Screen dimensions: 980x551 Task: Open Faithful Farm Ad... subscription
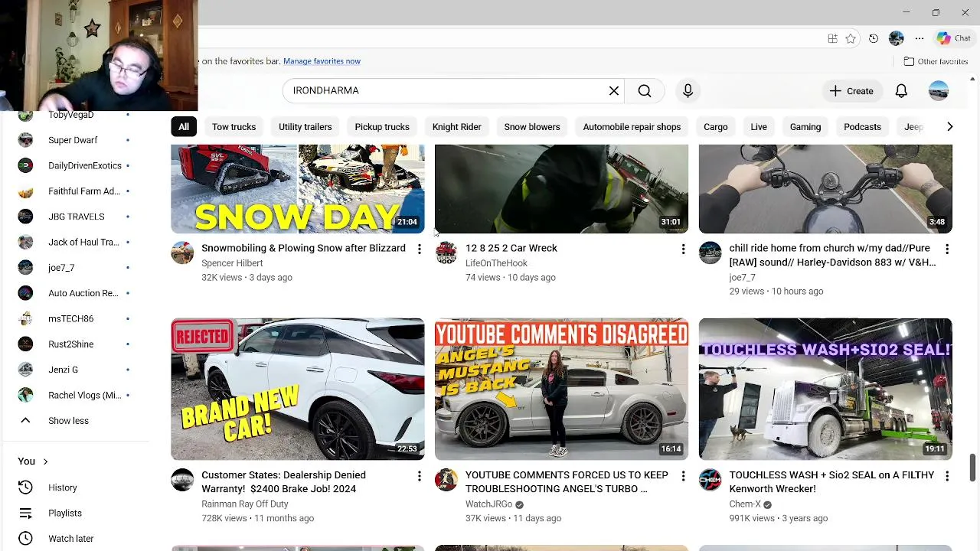coord(75,191)
